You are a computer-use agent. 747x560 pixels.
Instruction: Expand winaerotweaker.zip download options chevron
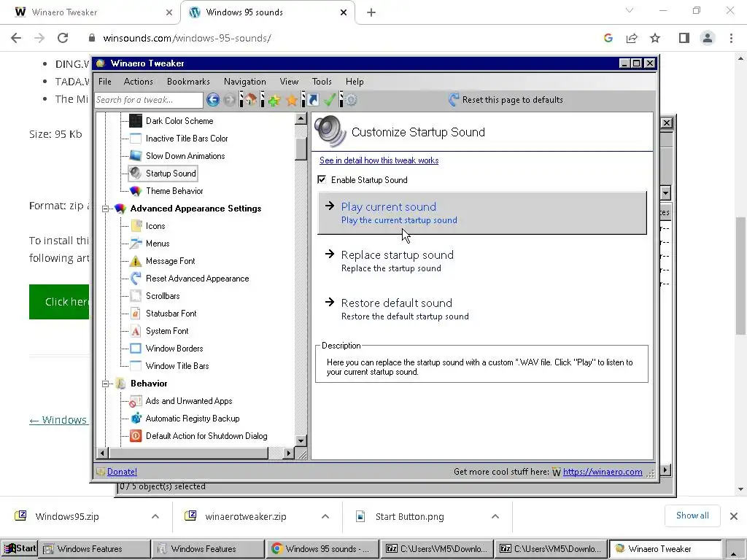tap(325, 517)
